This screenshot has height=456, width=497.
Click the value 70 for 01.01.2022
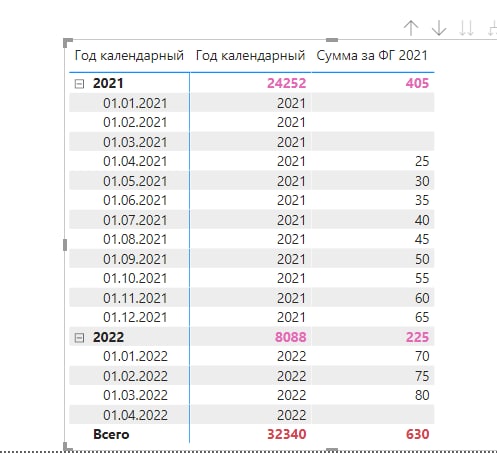point(422,356)
